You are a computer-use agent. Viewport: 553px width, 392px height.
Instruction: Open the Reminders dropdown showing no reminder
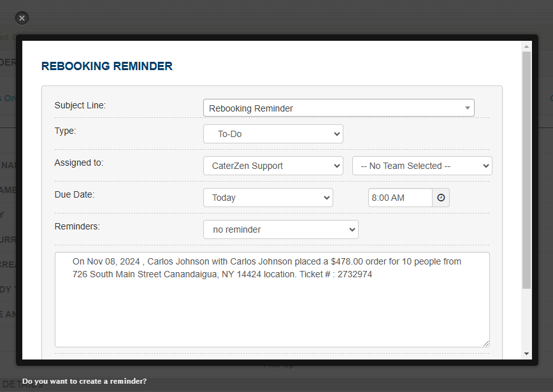coord(281,229)
